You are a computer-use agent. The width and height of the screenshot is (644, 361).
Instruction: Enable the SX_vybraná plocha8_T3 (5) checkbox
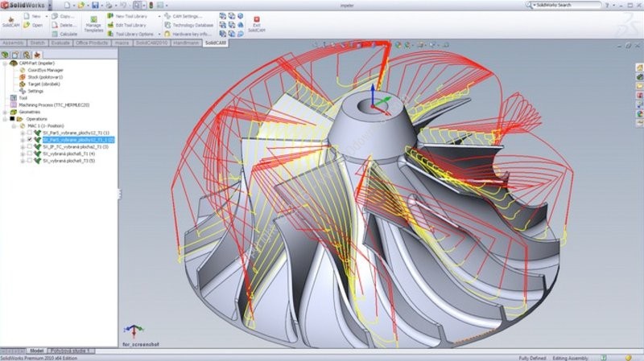(30, 161)
